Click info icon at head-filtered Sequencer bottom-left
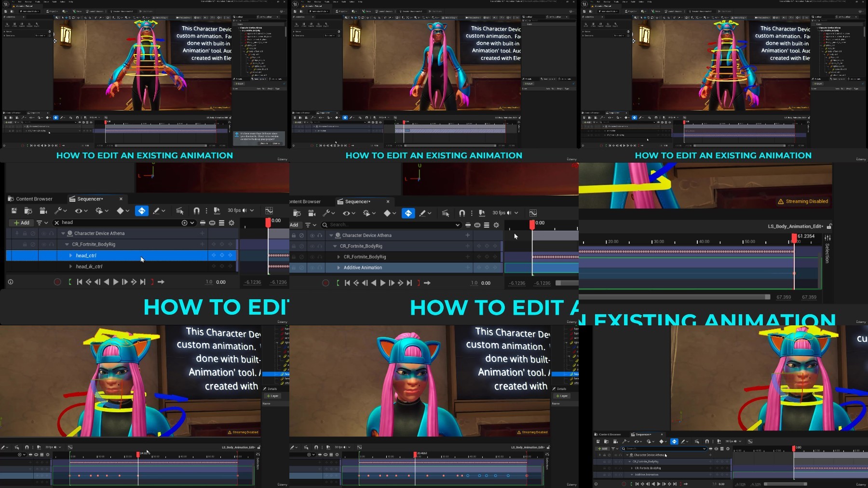The height and width of the screenshot is (488, 868). 11,282
